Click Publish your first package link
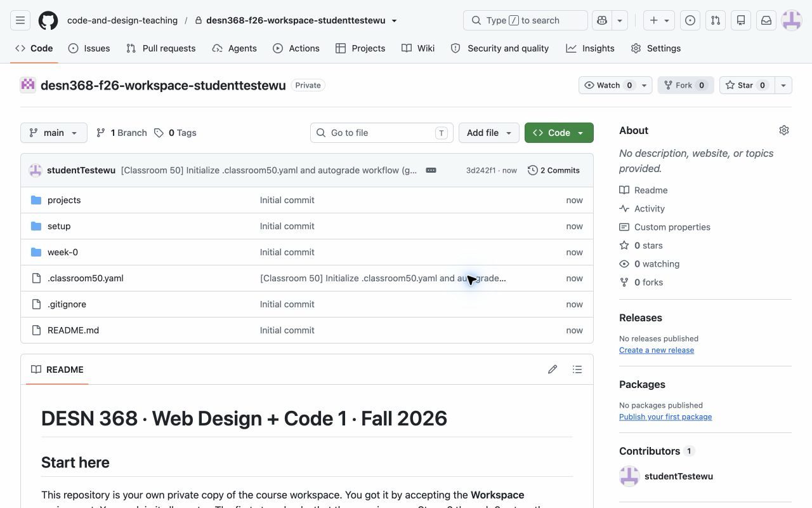 (x=665, y=417)
